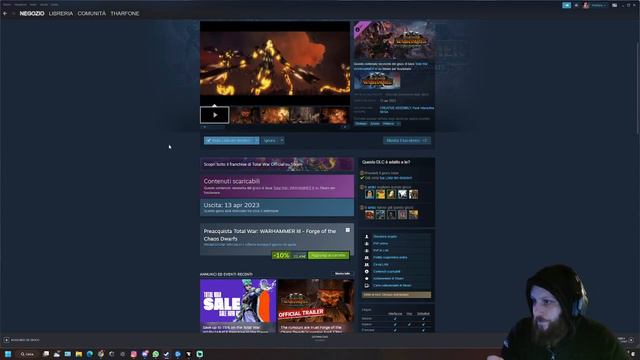Image resolution: width=640 pixels, height=360 pixels.
Task: Click the PvP in LAN feature link
Action: tap(381, 251)
